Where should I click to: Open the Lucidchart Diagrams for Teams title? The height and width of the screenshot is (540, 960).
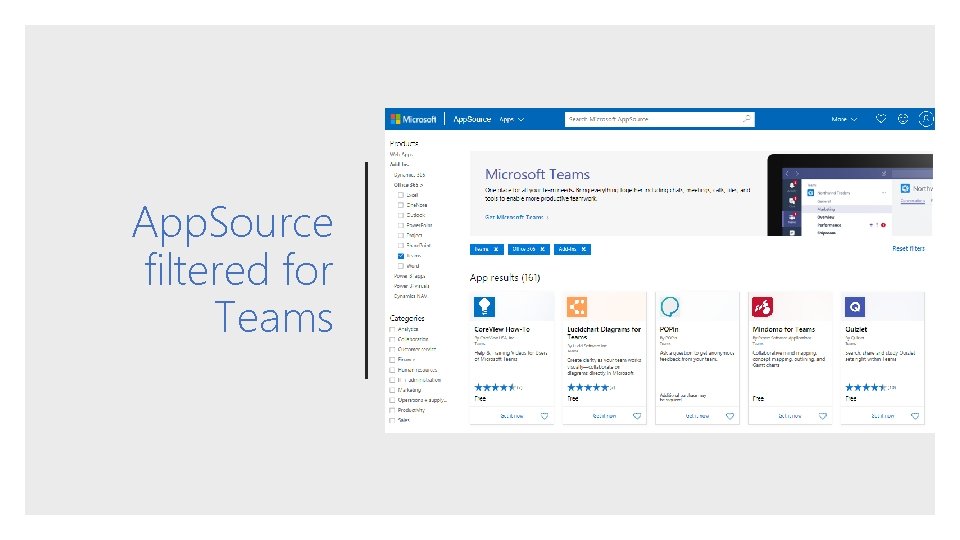click(x=604, y=332)
